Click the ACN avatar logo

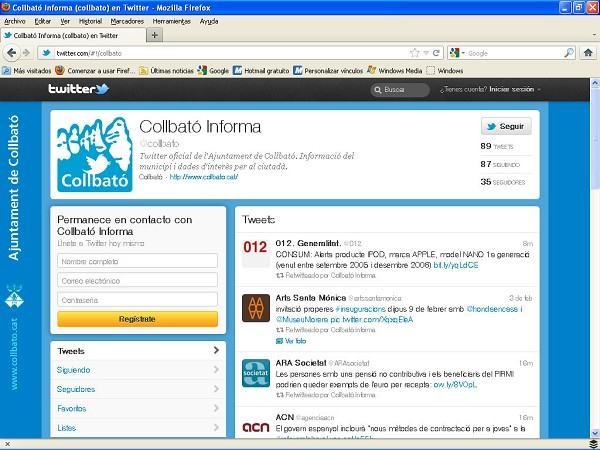pos(256,427)
